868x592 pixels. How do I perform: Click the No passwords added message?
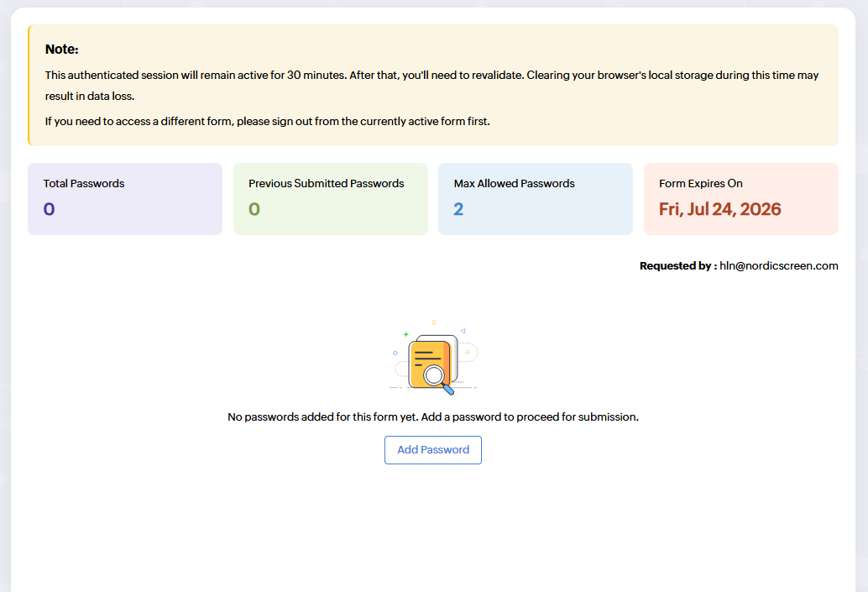[433, 417]
